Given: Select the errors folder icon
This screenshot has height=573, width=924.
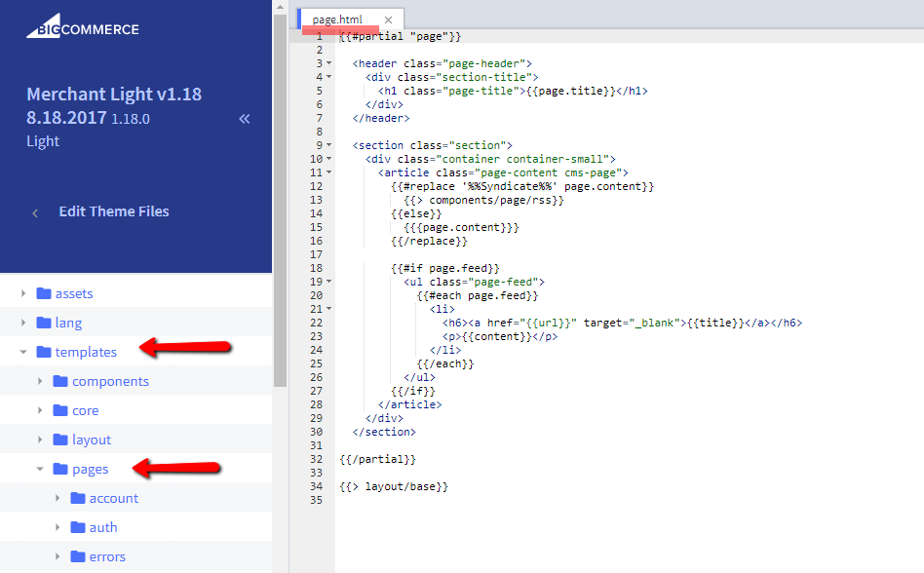Looking at the screenshot, I should (x=78, y=555).
